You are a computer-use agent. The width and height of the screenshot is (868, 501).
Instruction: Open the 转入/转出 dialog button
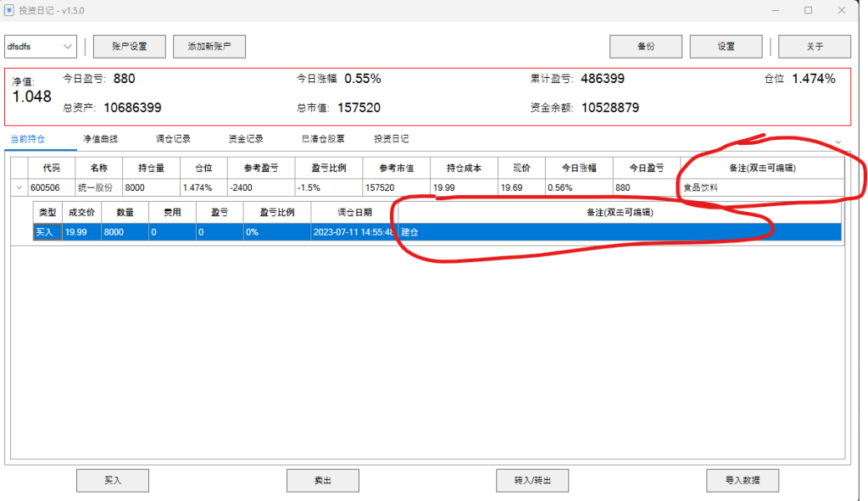click(531, 481)
